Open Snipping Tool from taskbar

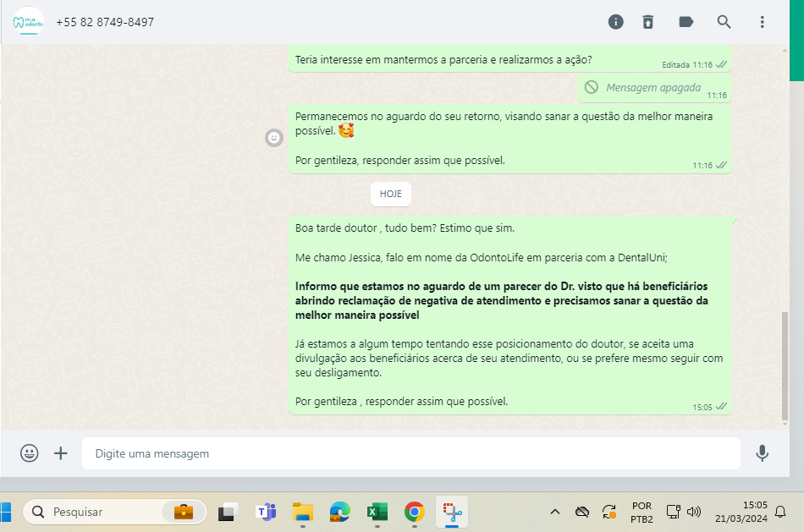click(x=452, y=512)
